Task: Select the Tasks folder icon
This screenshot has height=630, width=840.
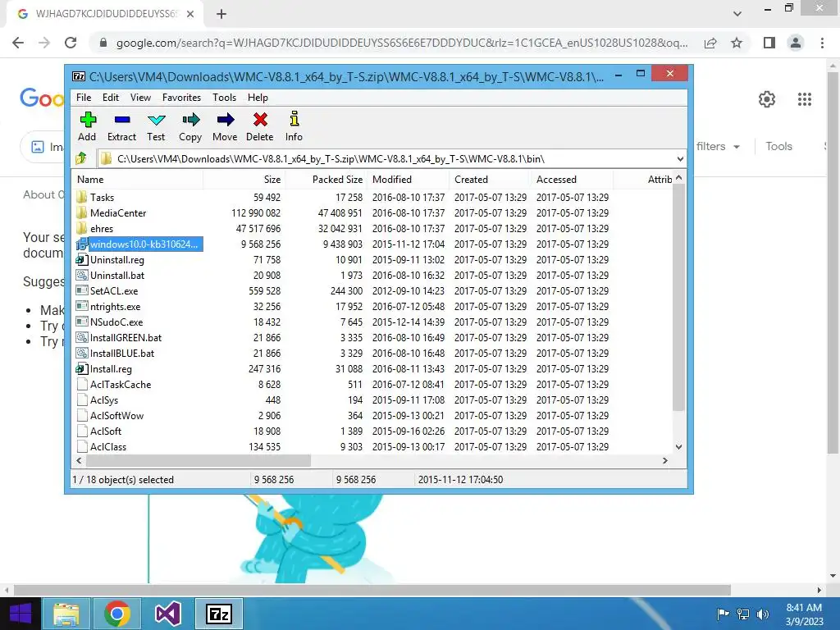Action: coord(82,197)
